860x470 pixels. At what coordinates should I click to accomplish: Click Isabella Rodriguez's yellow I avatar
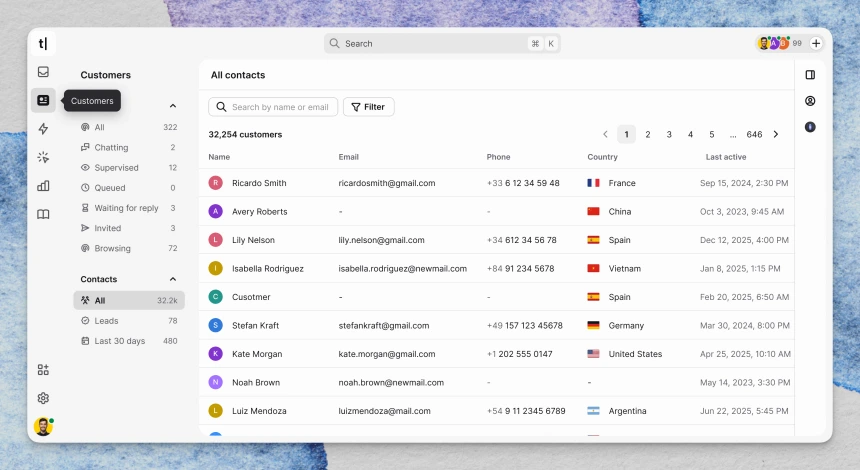pos(216,268)
